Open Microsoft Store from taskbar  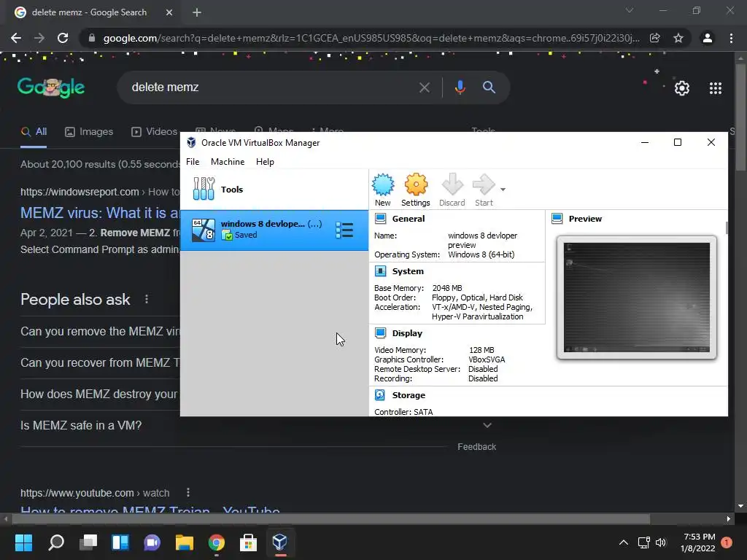(248, 542)
